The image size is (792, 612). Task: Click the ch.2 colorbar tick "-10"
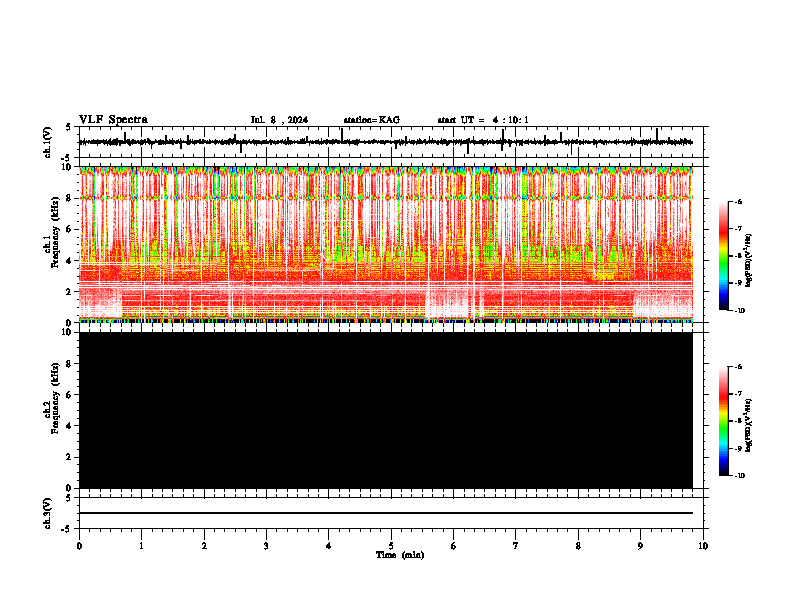739,476
